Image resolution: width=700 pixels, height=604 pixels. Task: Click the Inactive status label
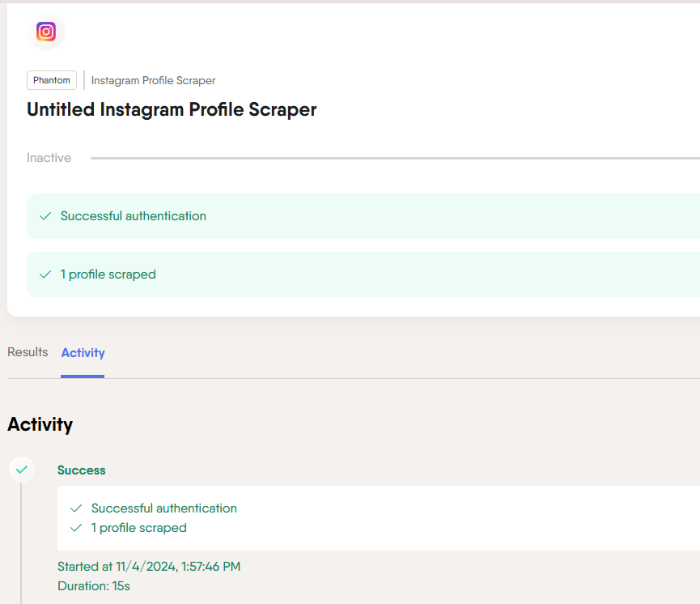49,158
